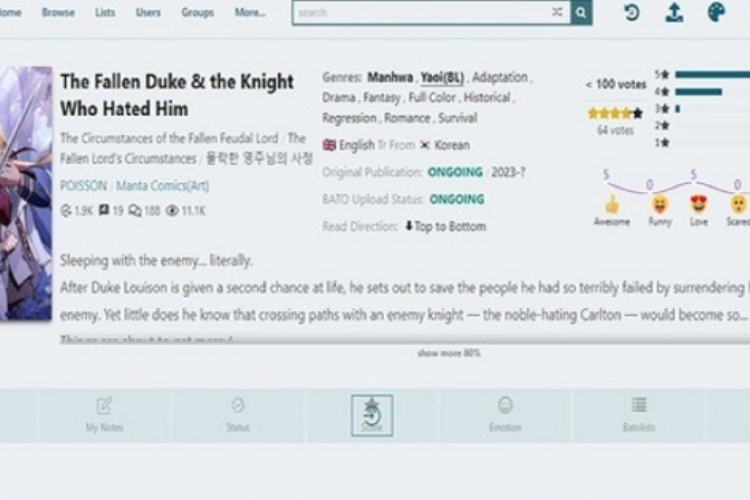
Task: Open reading history icon
Action: click(x=632, y=12)
